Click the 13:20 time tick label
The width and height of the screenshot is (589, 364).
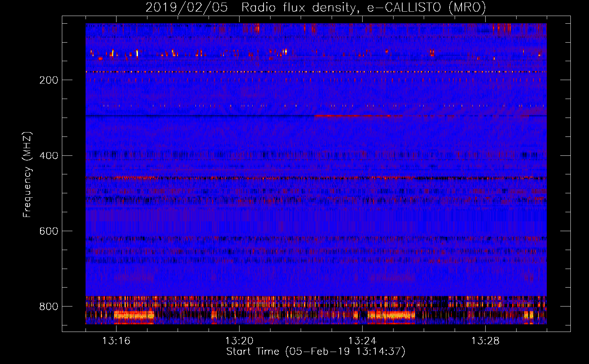239,341
